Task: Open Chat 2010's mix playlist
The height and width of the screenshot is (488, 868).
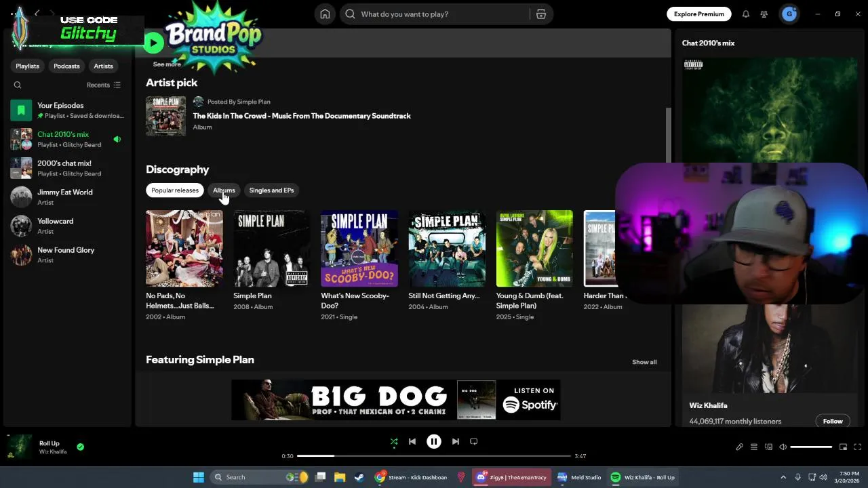Action: tap(67, 139)
